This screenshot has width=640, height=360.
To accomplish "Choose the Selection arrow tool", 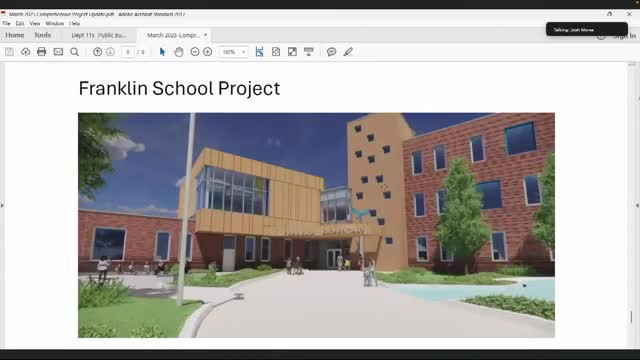I will (x=162, y=52).
